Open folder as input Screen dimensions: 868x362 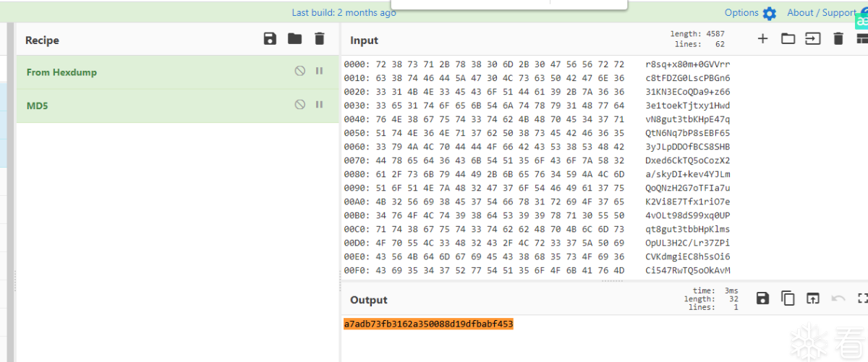(x=788, y=39)
